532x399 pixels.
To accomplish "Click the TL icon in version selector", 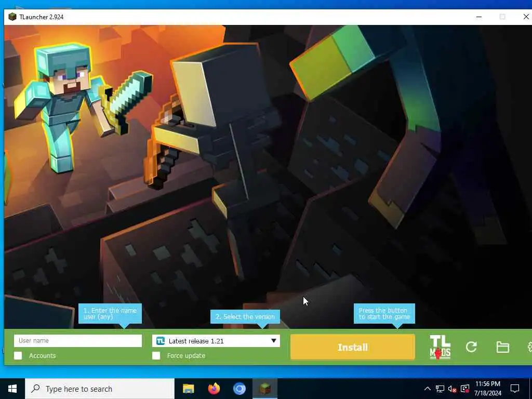I will click(161, 341).
